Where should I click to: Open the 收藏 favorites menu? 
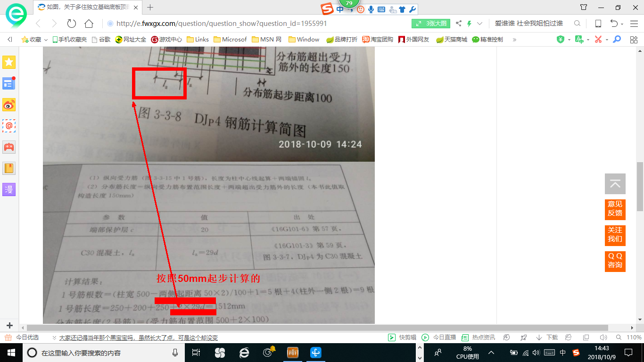pos(34,40)
